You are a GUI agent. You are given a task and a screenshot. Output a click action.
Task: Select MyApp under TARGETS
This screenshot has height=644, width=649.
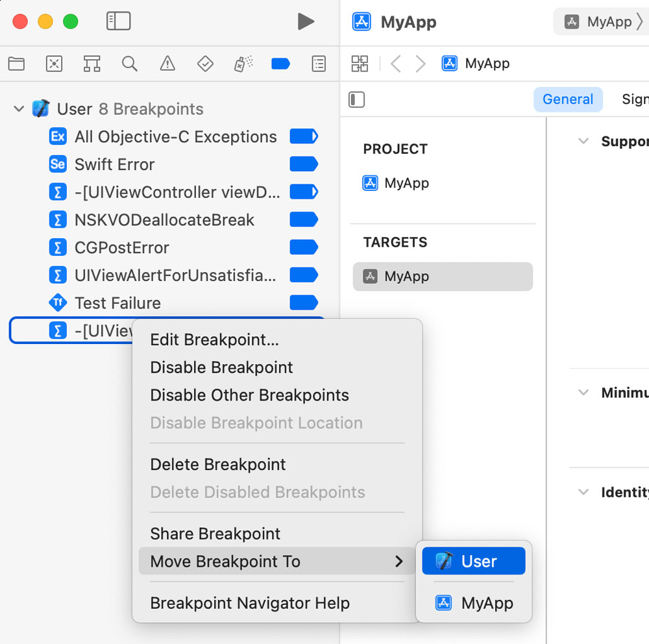pos(443,277)
